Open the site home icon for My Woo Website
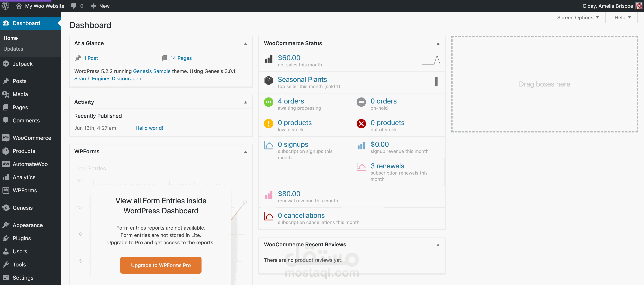The width and height of the screenshot is (644, 285). point(19,6)
